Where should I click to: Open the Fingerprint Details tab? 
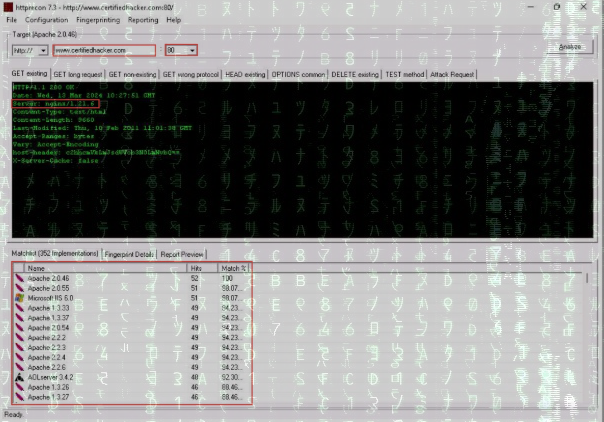point(129,255)
